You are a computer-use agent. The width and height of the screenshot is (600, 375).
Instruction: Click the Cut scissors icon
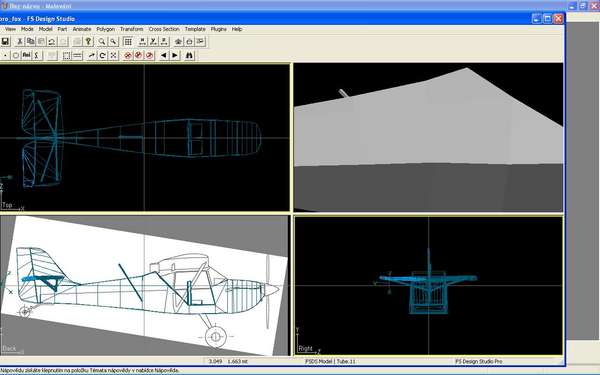pyautogui.click(x=20, y=41)
